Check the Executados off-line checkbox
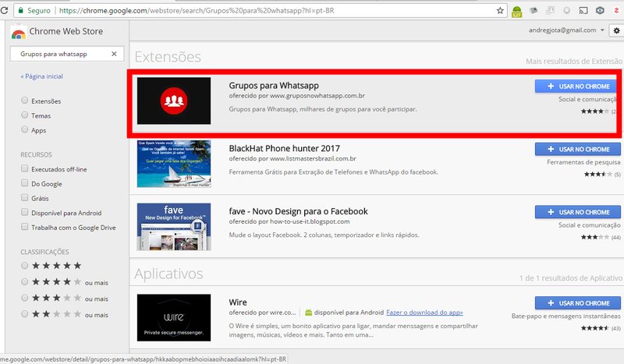 [x=25, y=168]
